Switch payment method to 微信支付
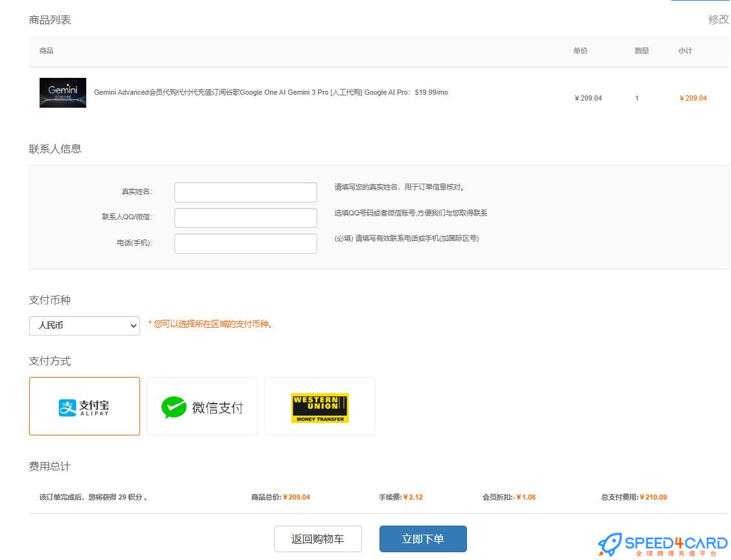 (202, 406)
